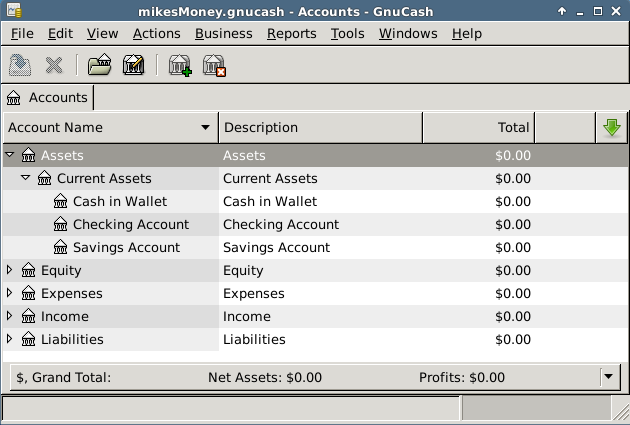Viewport: 630px width, 425px height.
Task: Expand the Expenses account node
Action: pyautogui.click(x=10, y=292)
